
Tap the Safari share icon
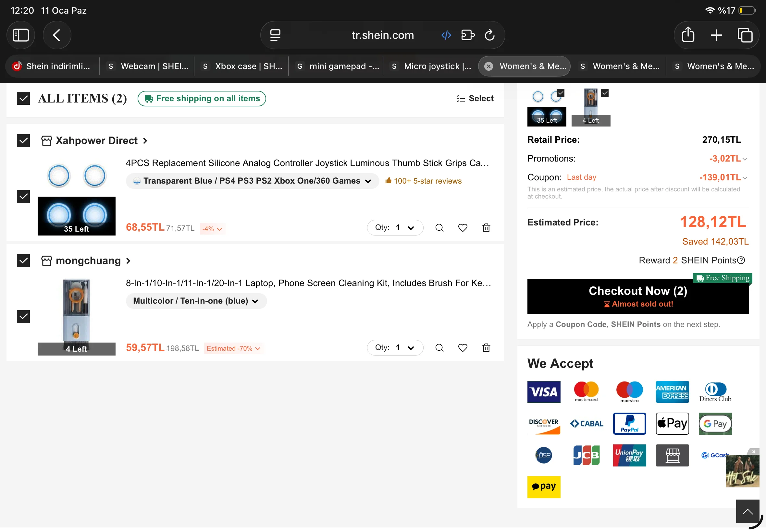(688, 35)
